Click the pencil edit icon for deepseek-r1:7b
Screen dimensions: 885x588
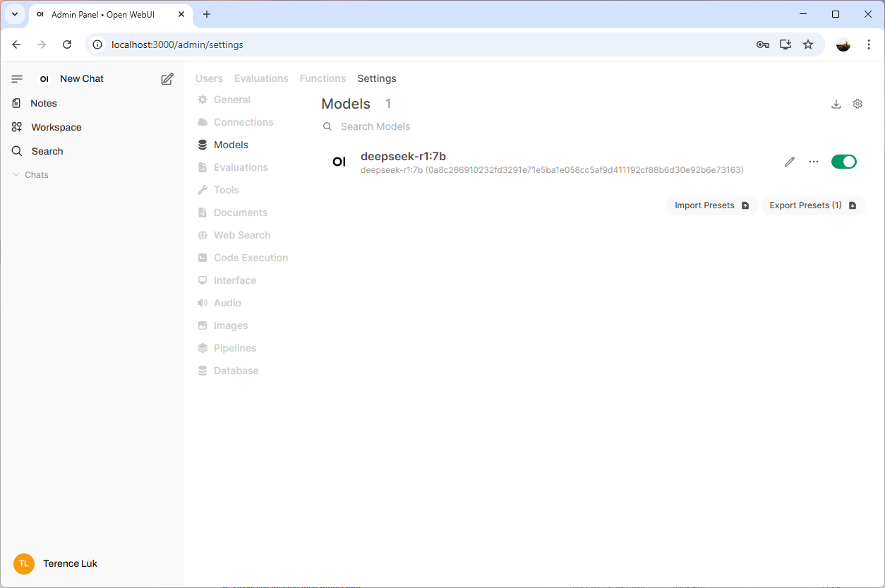click(x=790, y=162)
